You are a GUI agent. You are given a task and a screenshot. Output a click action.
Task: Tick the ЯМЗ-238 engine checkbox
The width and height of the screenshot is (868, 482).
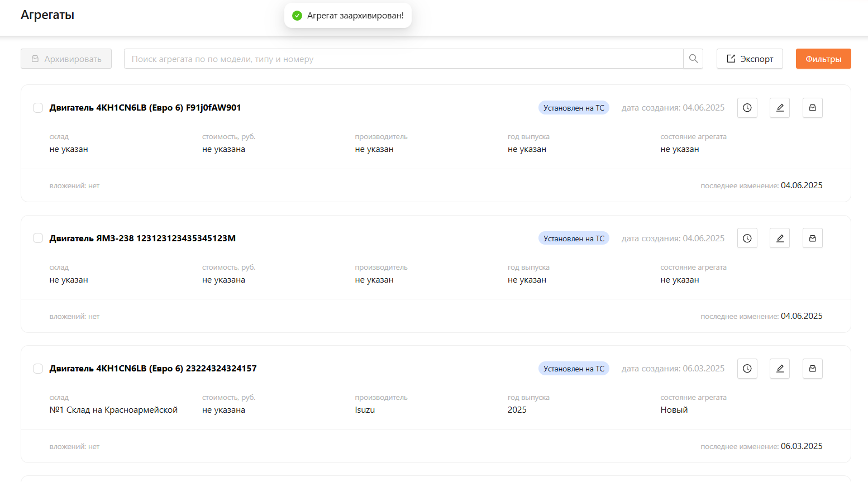[38, 238]
